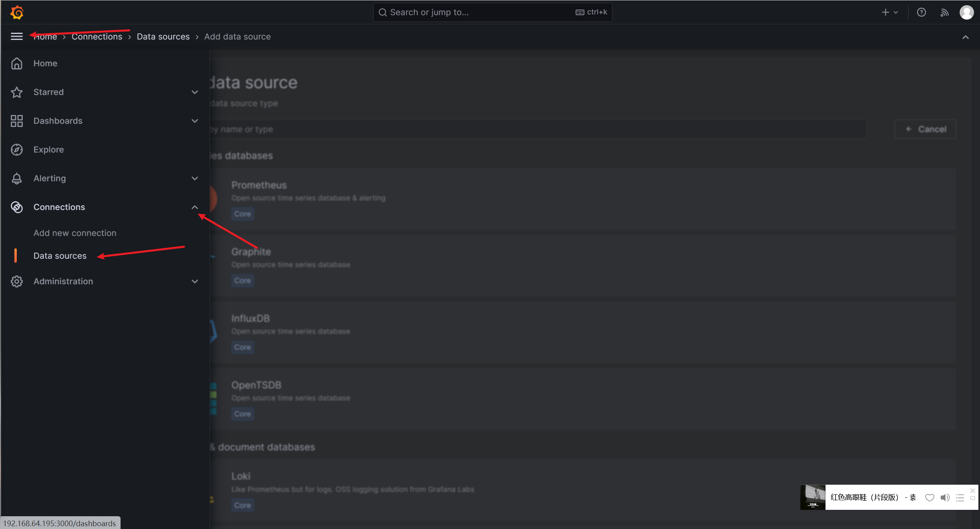Expand the Administration section chevron

coord(195,281)
